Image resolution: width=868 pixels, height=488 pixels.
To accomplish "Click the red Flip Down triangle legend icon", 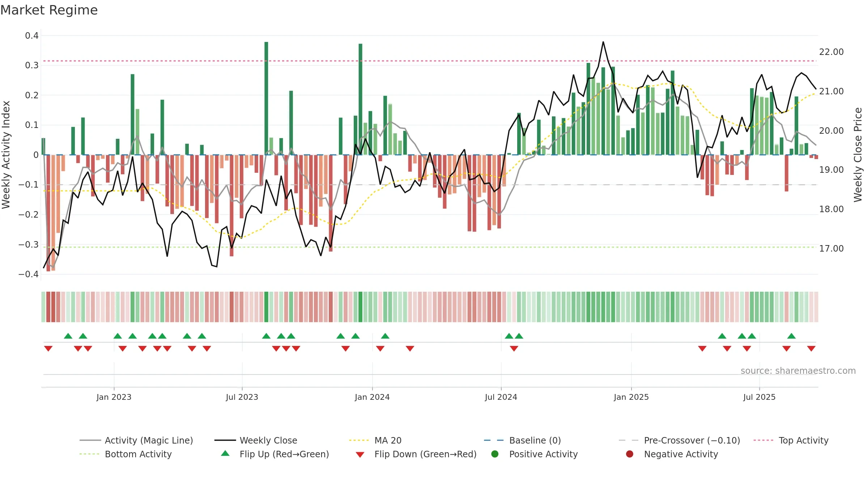I will [360, 455].
